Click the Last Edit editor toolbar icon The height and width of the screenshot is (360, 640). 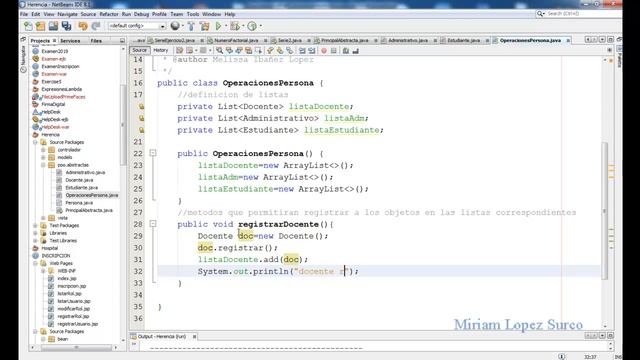click(180, 51)
